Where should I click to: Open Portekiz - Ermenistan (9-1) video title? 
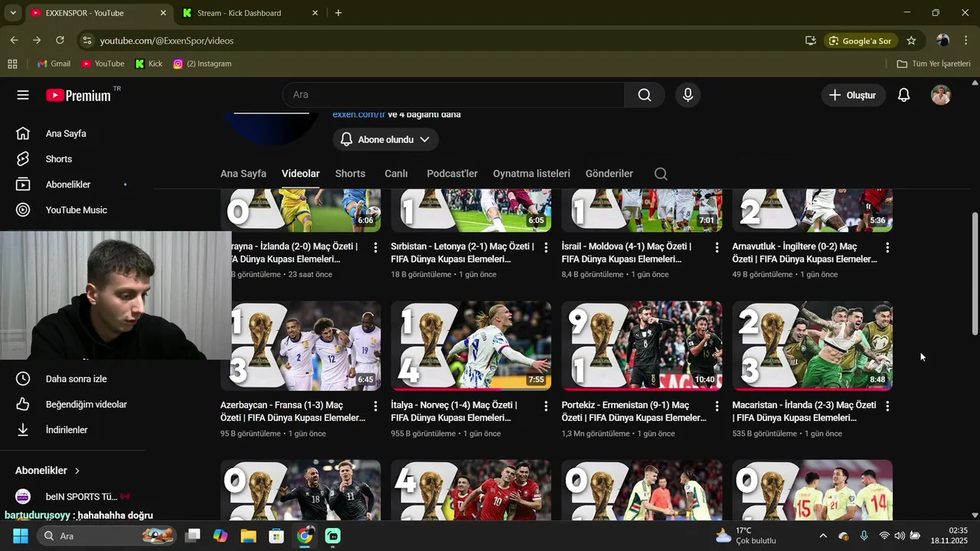(x=635, y=412)
